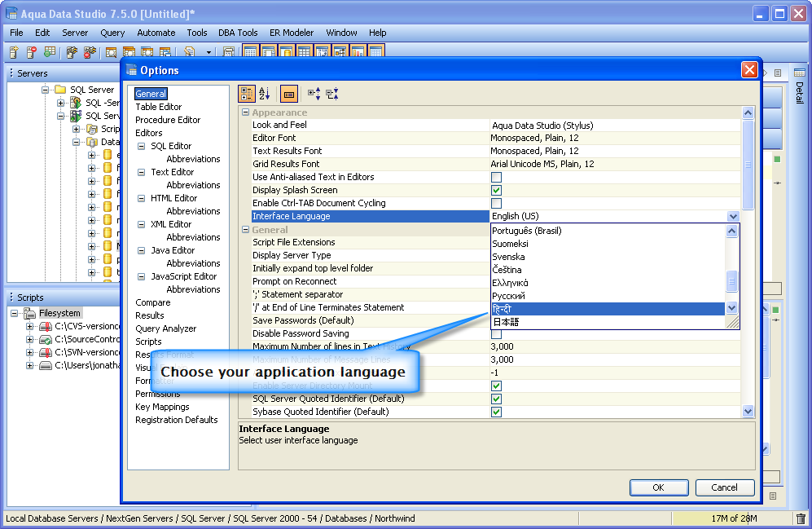This screenshot has width=812, height=529.
Task: Uncheck Display Splash Screen checkbox
Action: tap(496, 190)
